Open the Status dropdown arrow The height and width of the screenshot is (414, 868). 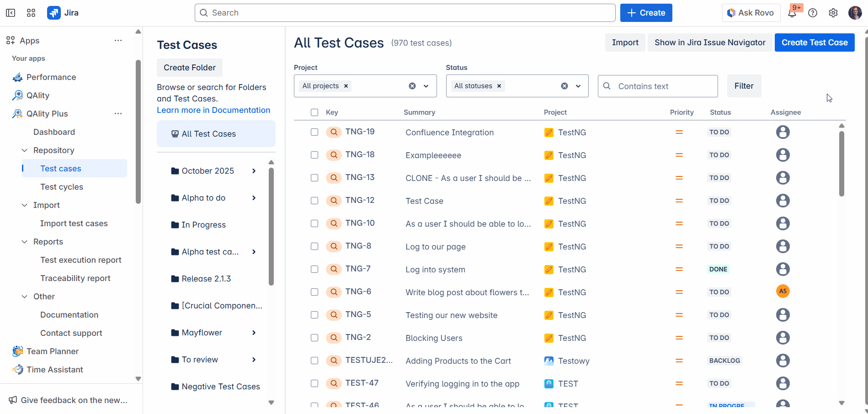coord(578,86)
